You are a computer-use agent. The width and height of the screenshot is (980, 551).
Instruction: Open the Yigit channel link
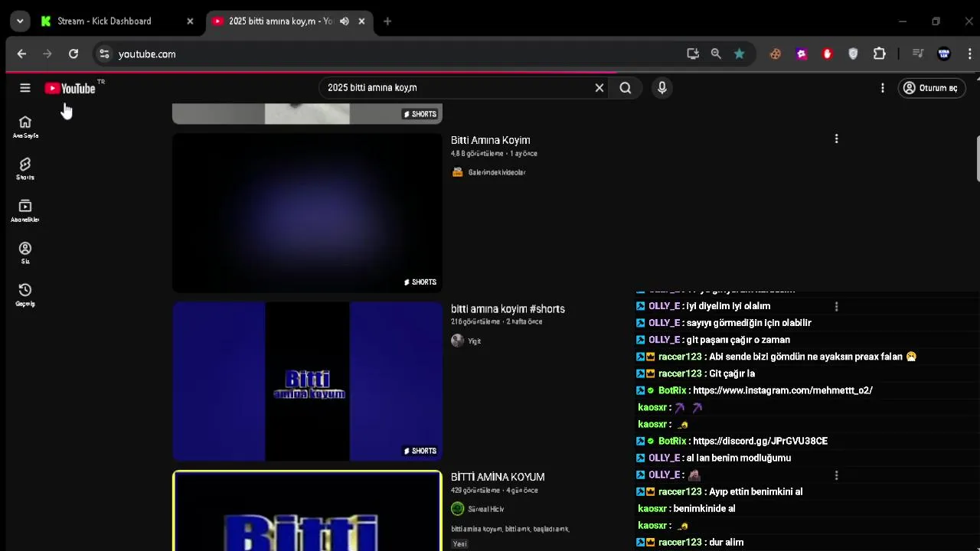475,341
